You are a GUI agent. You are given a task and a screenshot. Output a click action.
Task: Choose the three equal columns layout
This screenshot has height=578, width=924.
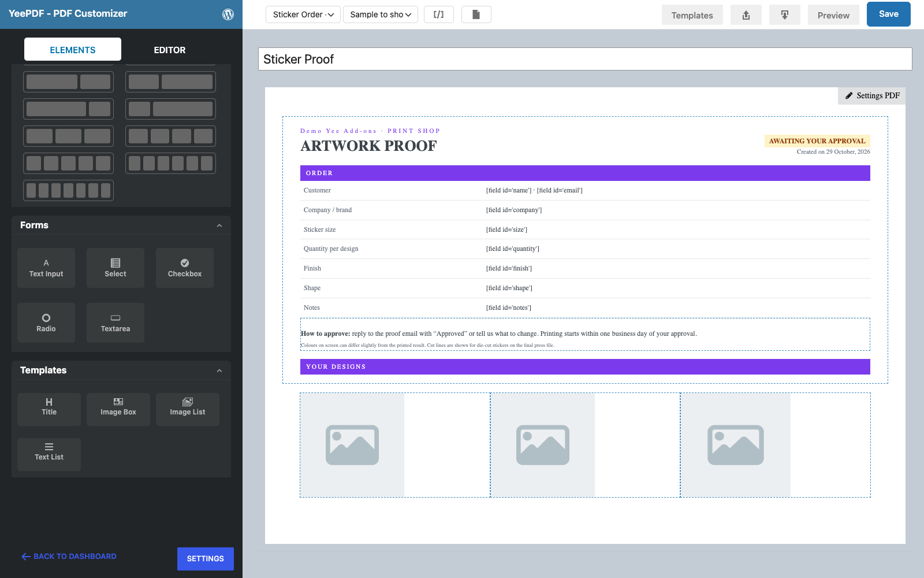68,136
